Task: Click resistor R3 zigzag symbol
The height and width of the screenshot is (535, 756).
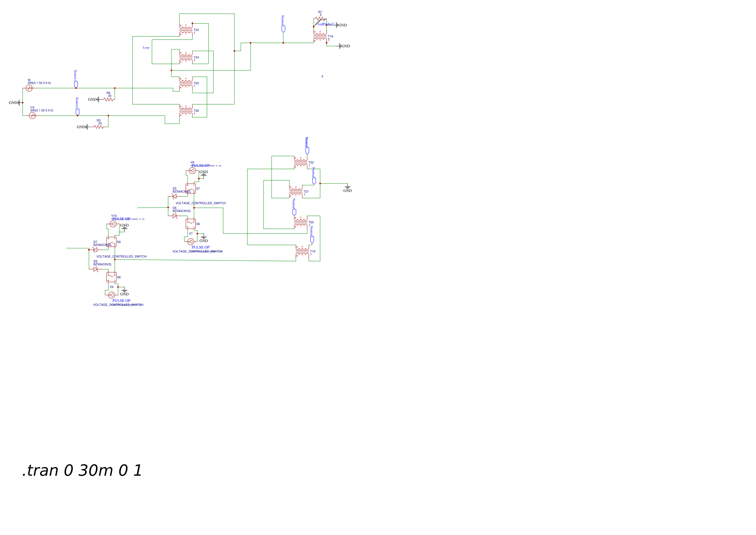Action: point(99,127)
